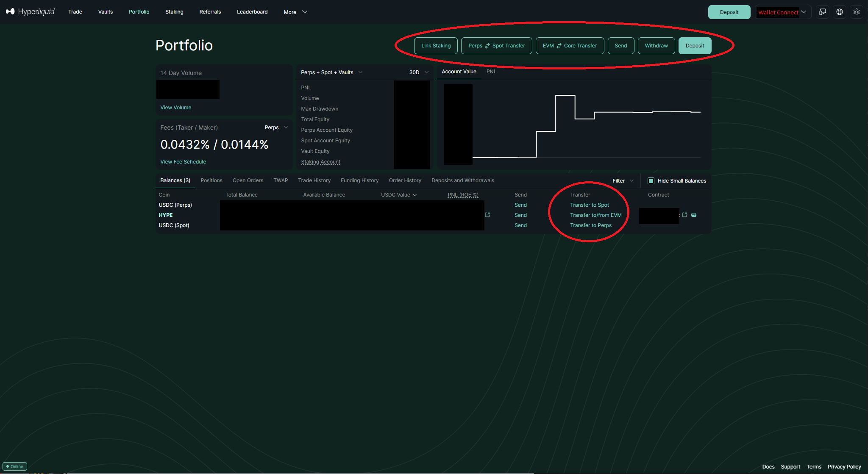Open the Vaults page
This screenshot has width=868, height=474.
tap(106, 12)
